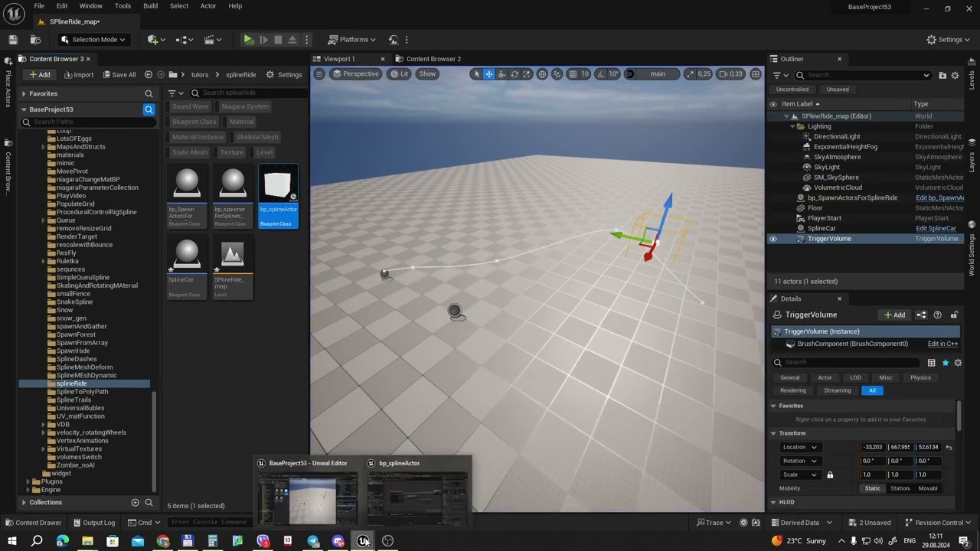Open the Output Log

click(x=94, y=523)
